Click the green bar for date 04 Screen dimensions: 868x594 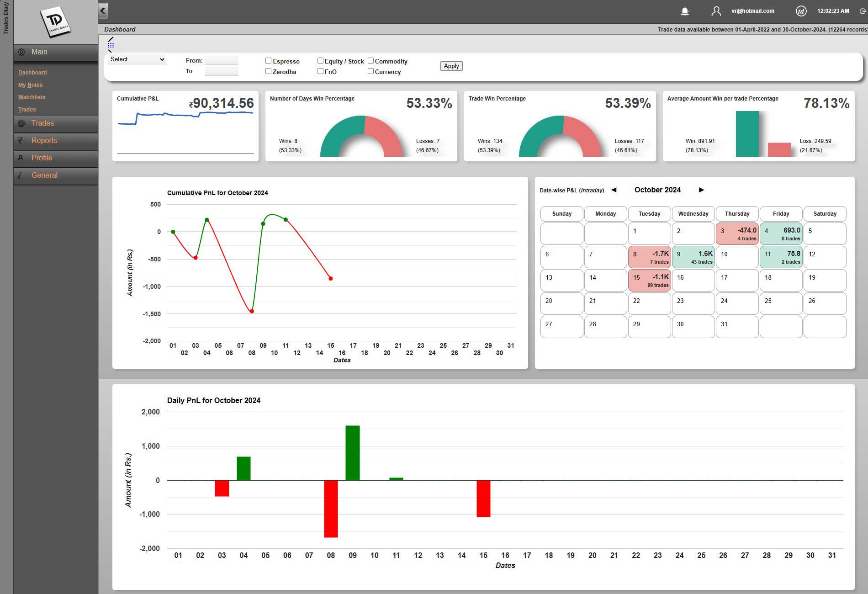pos(243,468)
